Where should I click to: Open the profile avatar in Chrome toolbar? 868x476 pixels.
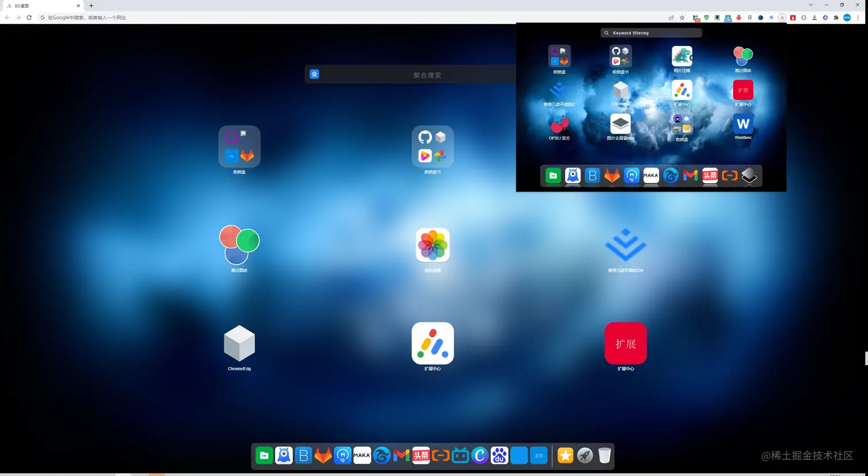pos(847,18)
